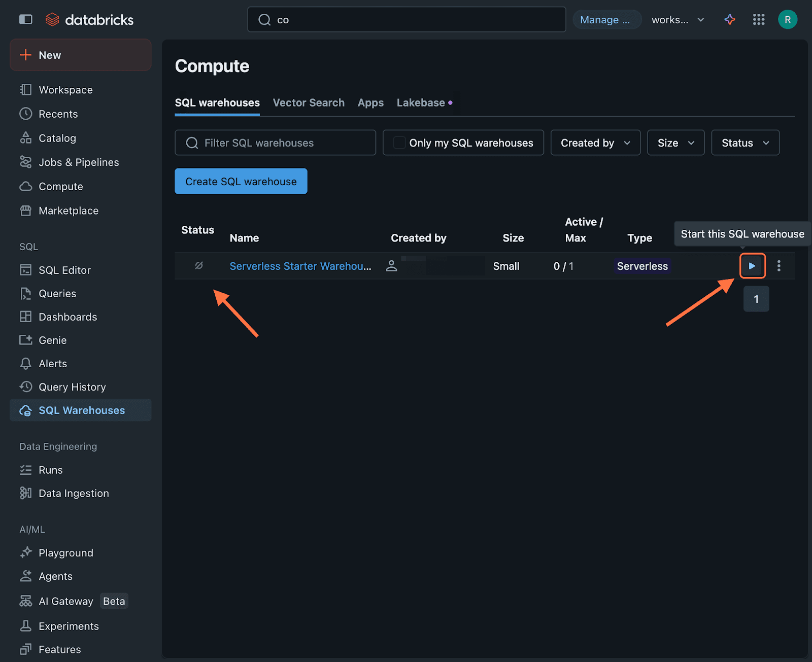
Task: Open Genie from the sidebar
Action: click(52, 340)
